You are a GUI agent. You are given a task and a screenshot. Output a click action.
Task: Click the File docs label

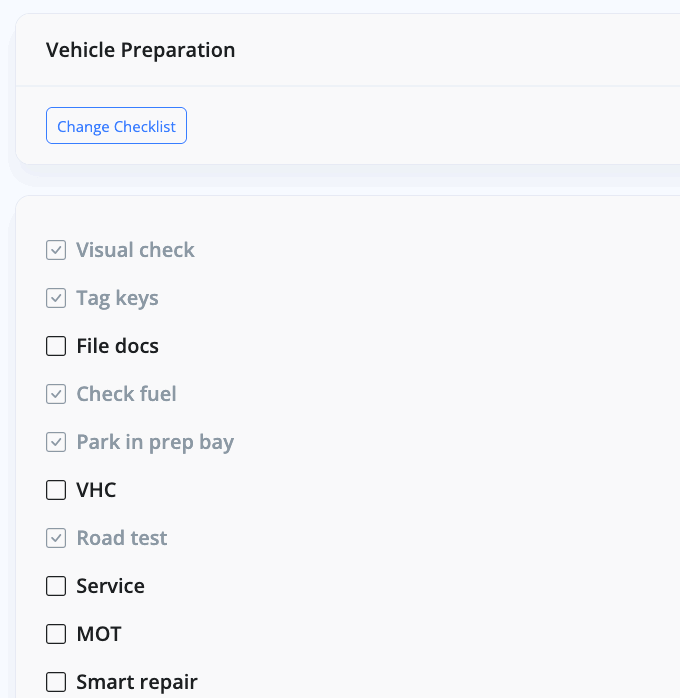[117, 346]
